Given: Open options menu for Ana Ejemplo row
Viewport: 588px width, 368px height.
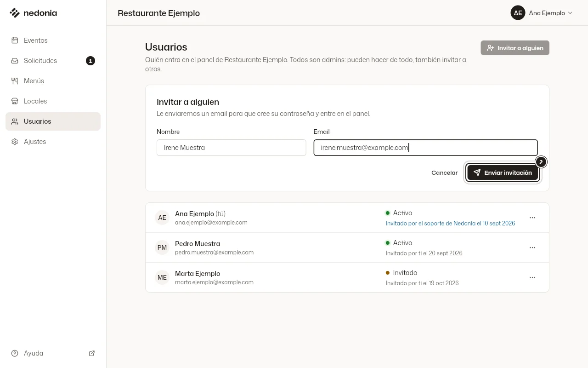Looking at the screenshot, I should [532, 218].
